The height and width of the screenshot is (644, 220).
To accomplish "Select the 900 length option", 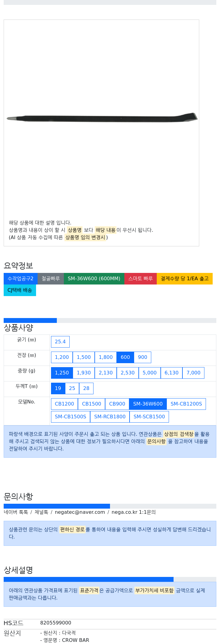I will pos(142,357).
